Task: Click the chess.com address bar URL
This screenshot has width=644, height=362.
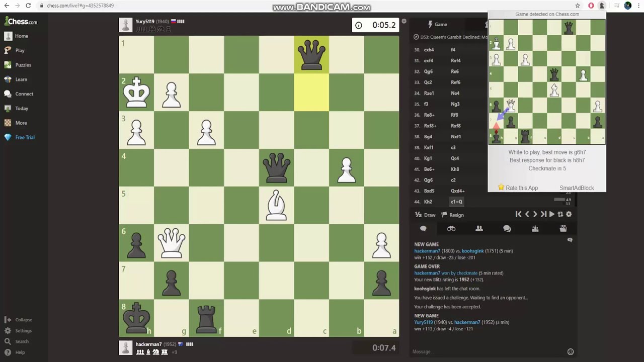Action: (x=80, y=6)
